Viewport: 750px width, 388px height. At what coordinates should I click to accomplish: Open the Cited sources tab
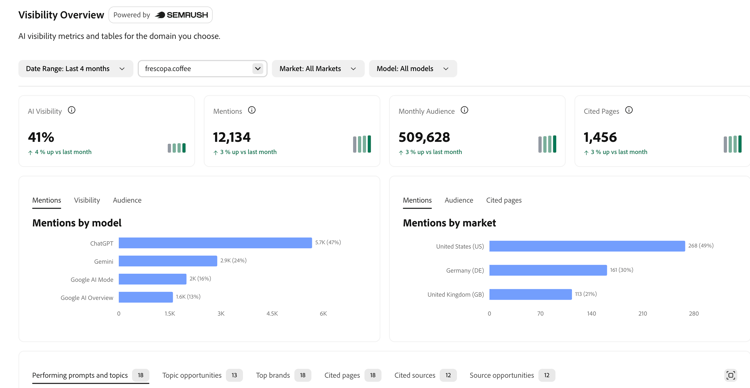[425, 375]
